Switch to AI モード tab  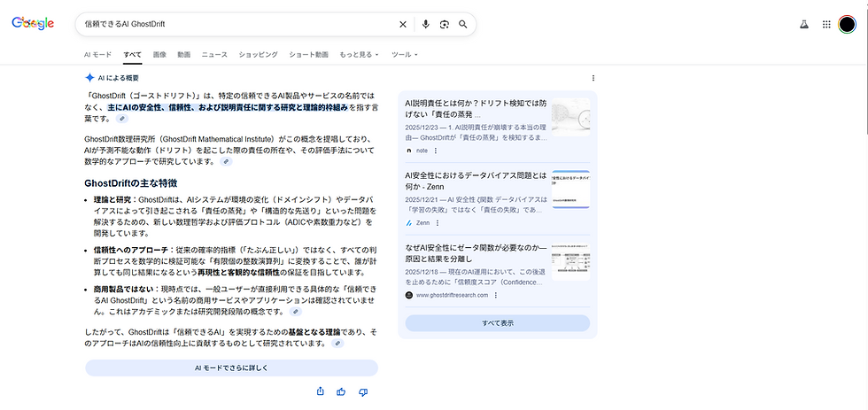[x=98, y=55]
